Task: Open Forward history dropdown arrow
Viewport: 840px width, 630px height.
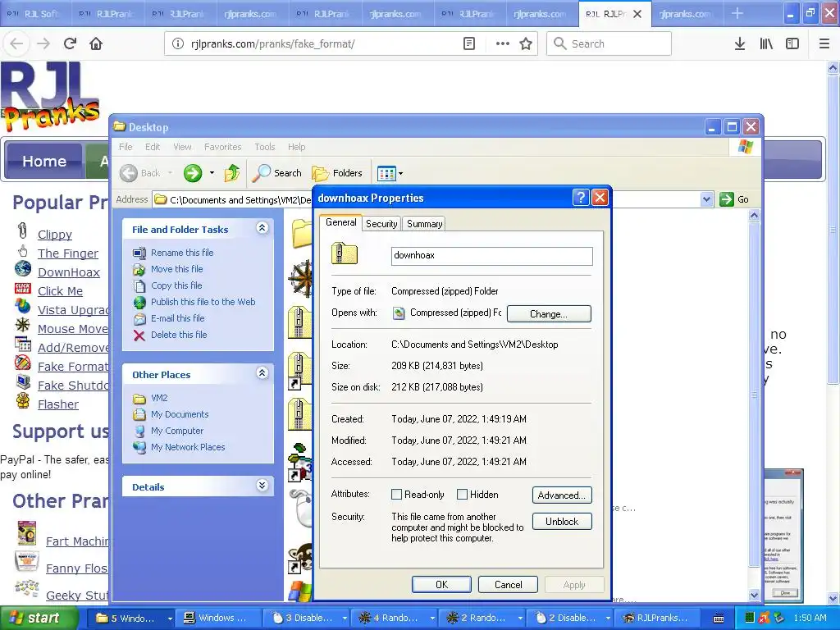Action: (x=212, y=173)
